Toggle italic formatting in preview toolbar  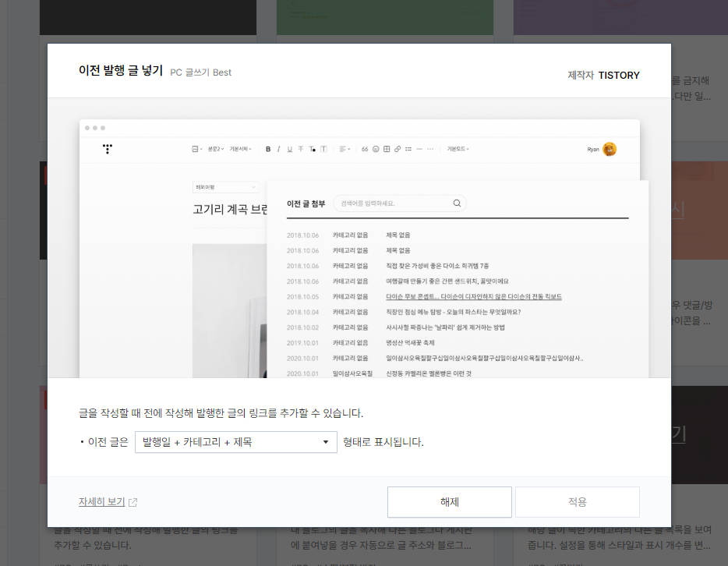278,149
